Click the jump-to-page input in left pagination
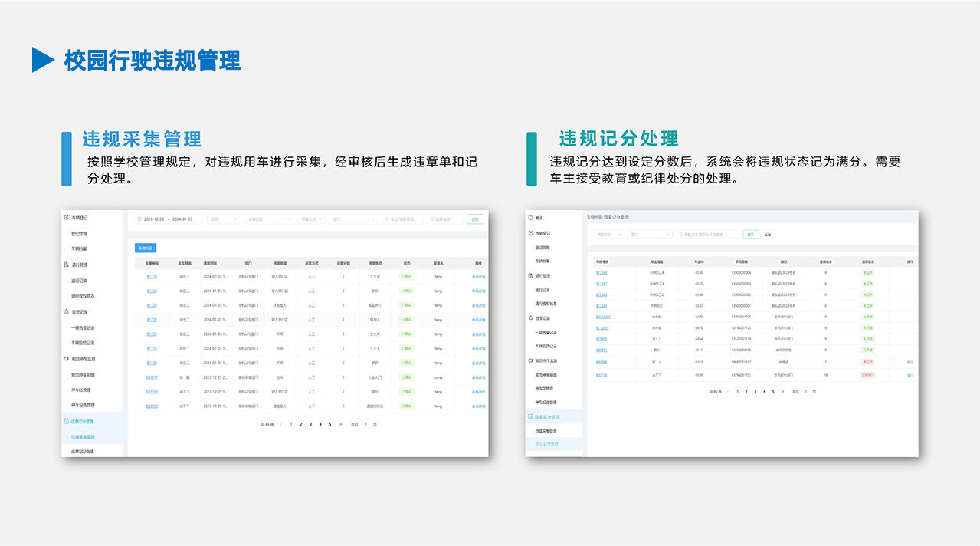 [365, 424]
